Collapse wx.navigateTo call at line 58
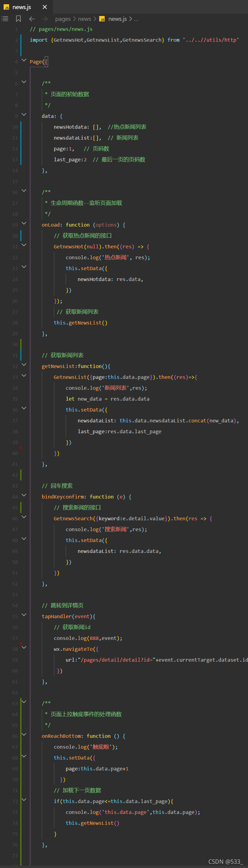Image resolution: width=248 pixels, height=868 pixels. 24,647
